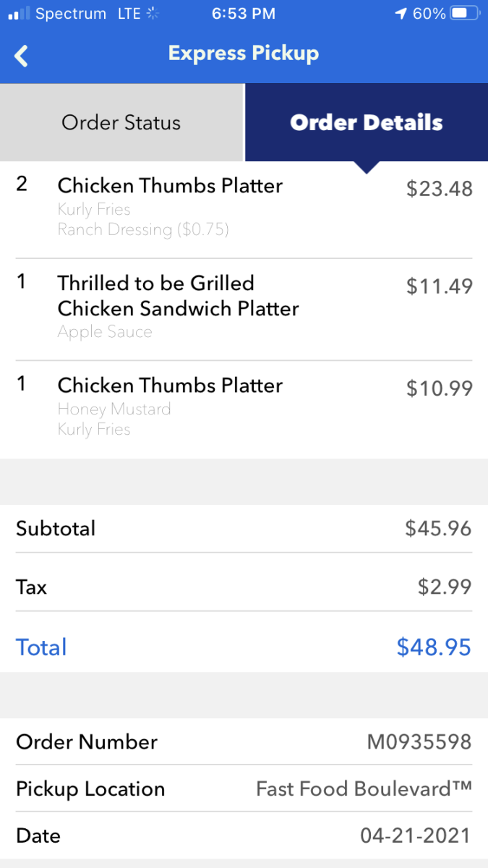This screenshot has height=868, width=488.
Task: Tap the Honey Mustard sauce option
Action: [114, 409]
